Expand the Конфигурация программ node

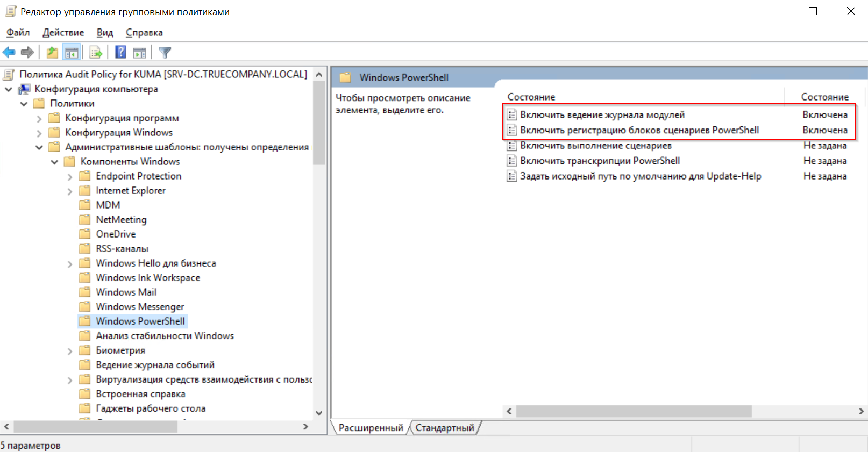[x=39, y=119]
